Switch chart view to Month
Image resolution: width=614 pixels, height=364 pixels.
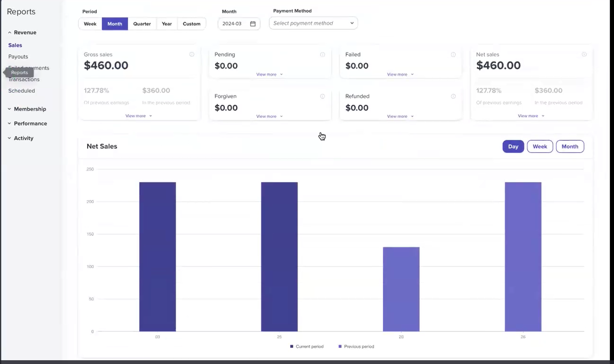tap(570, 147)
